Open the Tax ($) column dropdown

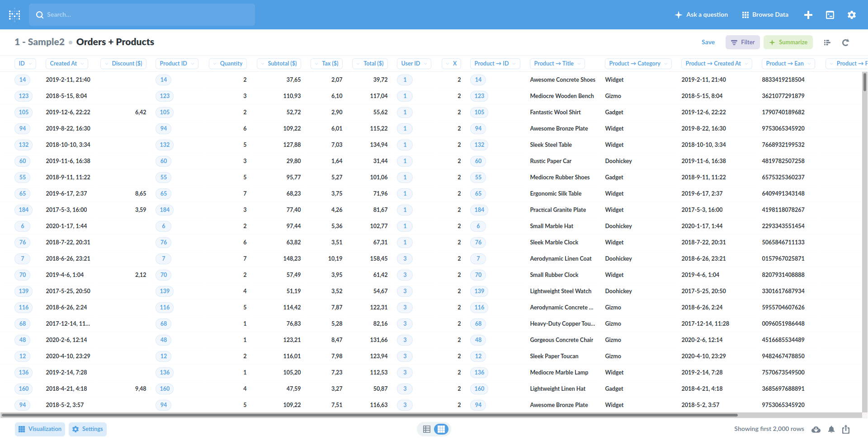click(x=326, y=63)
